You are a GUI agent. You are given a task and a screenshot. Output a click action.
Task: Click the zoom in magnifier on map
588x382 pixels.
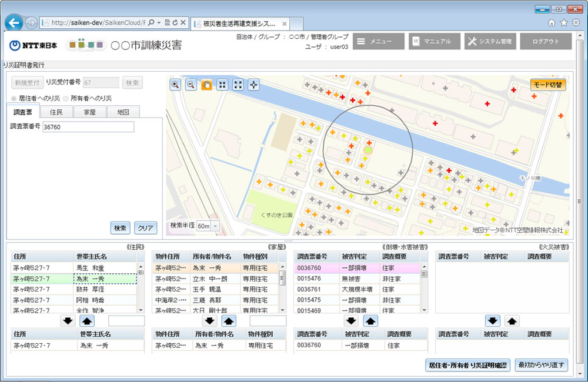[x=175, y=85]
